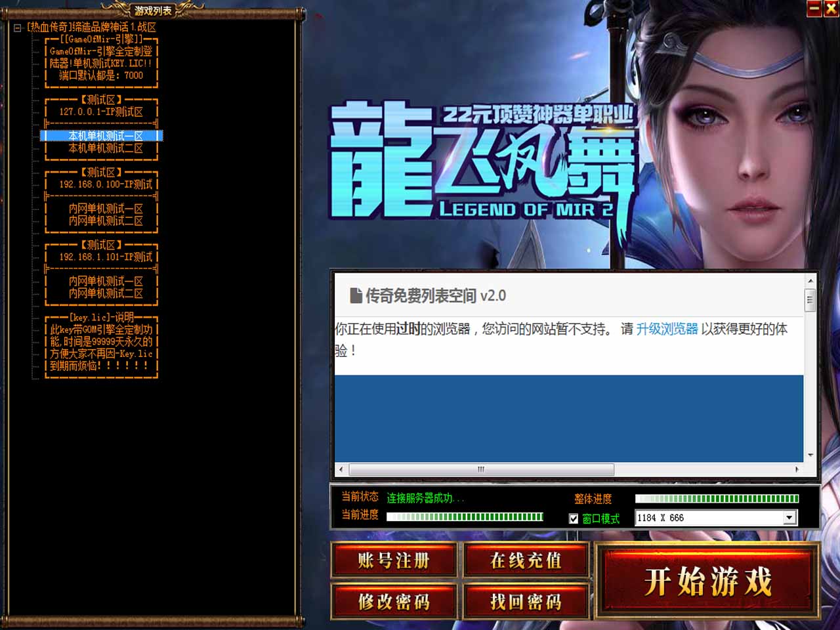The image size is (840, 630).
Task: Select 本机单机测试二区 server entry
Action: tap(105, 148)
